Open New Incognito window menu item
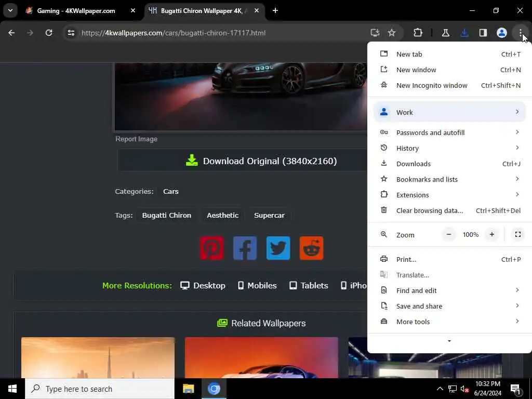This screenshot has width=532, height=399. coord(449,86)
